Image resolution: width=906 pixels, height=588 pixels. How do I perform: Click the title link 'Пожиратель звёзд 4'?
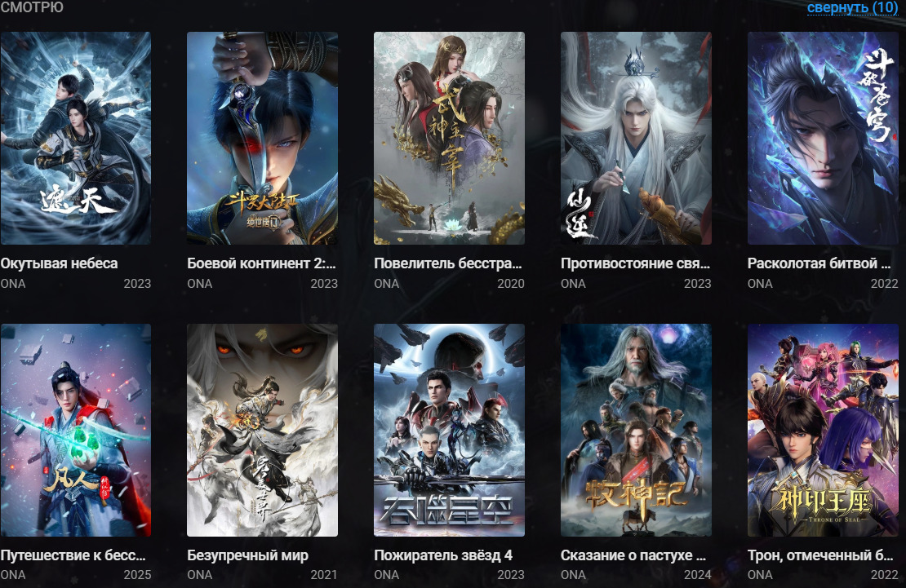[x=443, y=555]
